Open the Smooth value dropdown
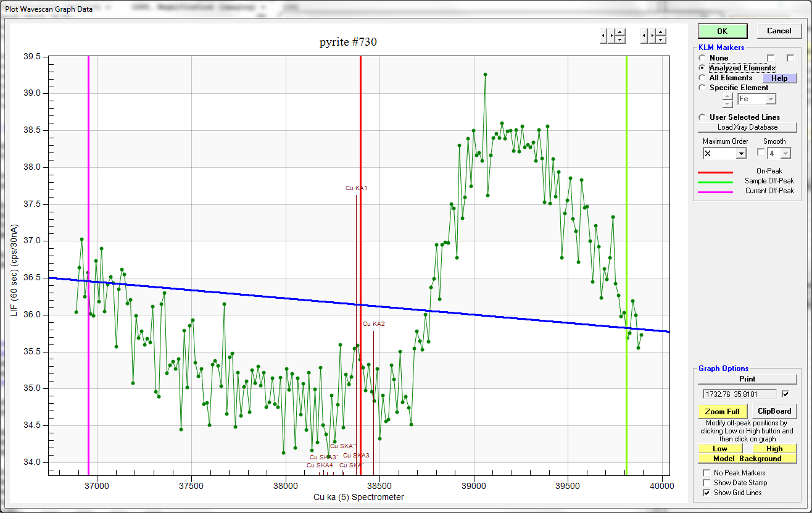Viewport: 812px width, 513px height. (785, 153)
